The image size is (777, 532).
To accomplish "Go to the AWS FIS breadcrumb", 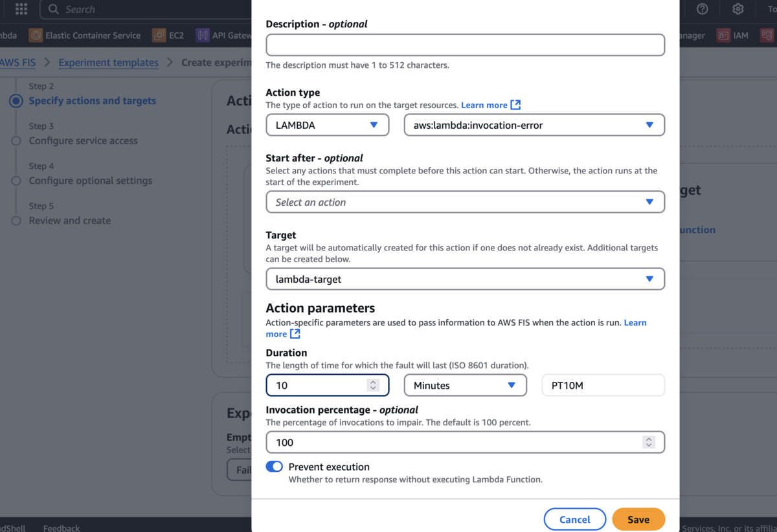I will pos(18,62).
